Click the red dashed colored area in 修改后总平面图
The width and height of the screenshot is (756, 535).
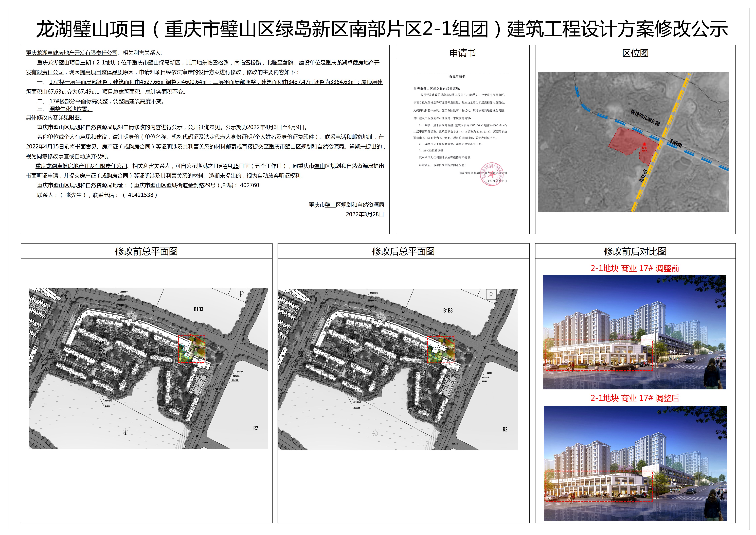(441, 350)
